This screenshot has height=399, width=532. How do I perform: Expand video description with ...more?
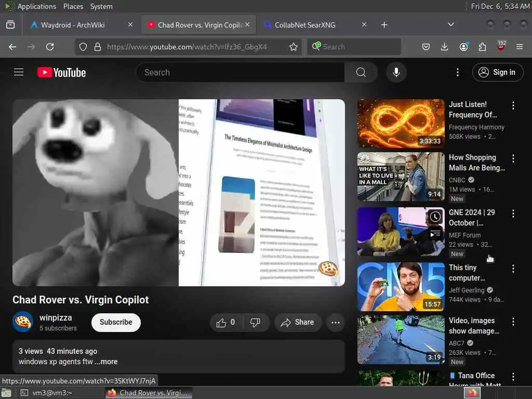pos(106,362)
